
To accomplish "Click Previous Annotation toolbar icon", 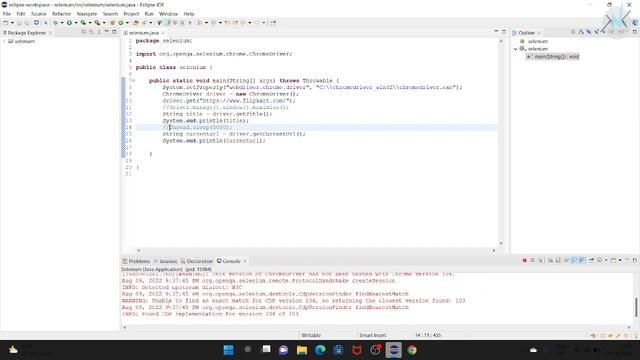I will pos(213,23).
